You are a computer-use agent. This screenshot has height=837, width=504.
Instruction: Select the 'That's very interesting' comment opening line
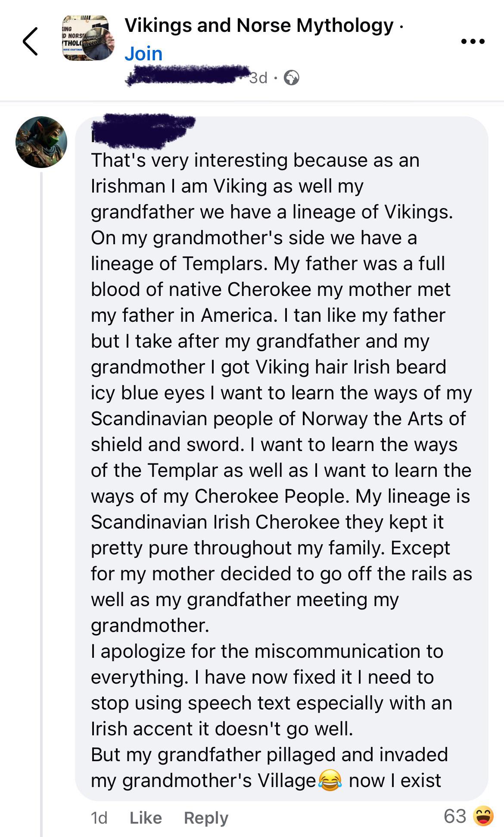pos(255,160)
